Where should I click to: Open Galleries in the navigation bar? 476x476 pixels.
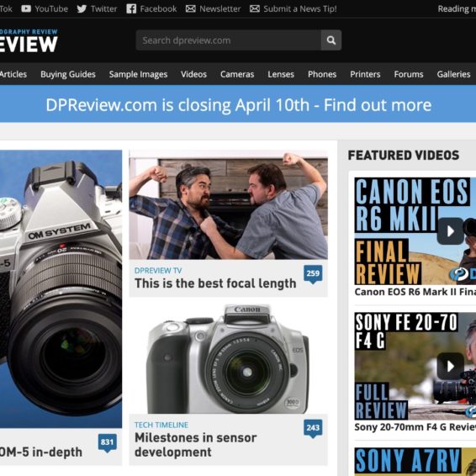(453, 74)
